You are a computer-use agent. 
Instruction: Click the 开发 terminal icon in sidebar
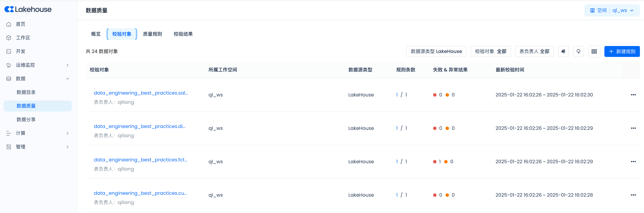[x=9, y=51]
